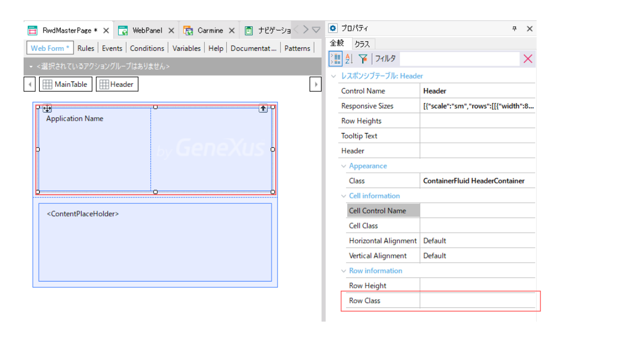Select the Events section
The height and width of the screenshot is (340, 644).
[x=112, y=48]
